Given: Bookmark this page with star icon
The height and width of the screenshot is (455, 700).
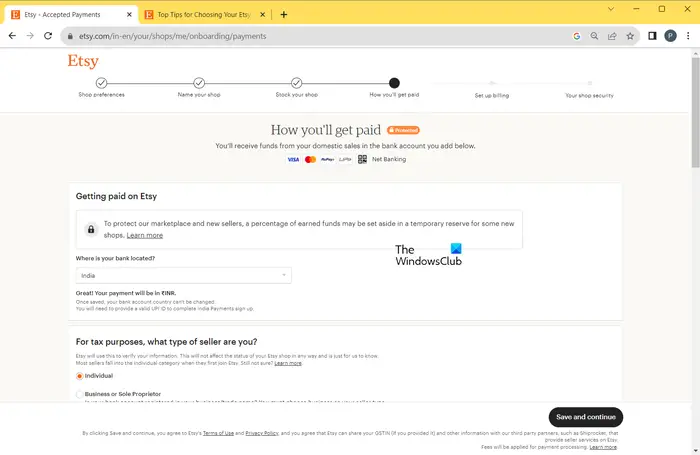Looking at the screenshot, I should [x=630, y=36].
